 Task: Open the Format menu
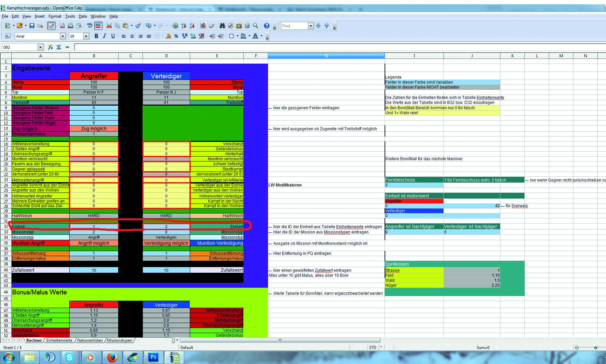pos(55,16)
